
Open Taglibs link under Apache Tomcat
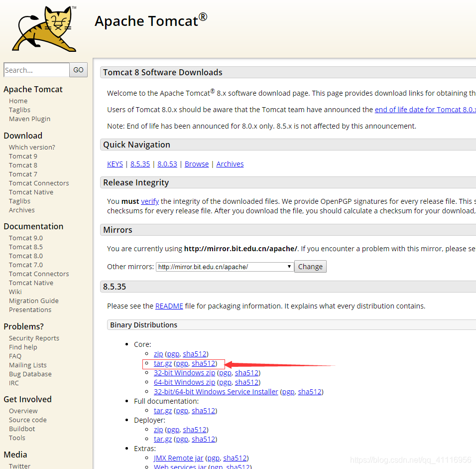(19, 110)
